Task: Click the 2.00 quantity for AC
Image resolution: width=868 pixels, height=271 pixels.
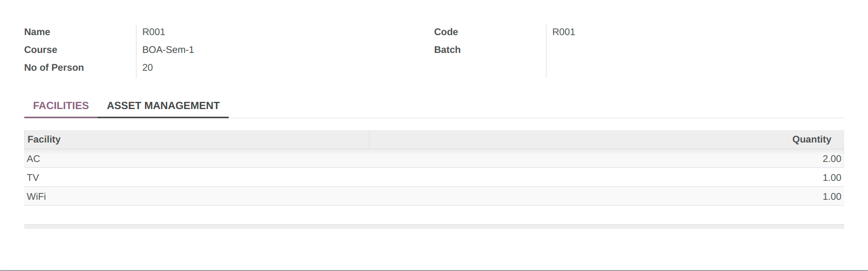Action: coord(832,159)
